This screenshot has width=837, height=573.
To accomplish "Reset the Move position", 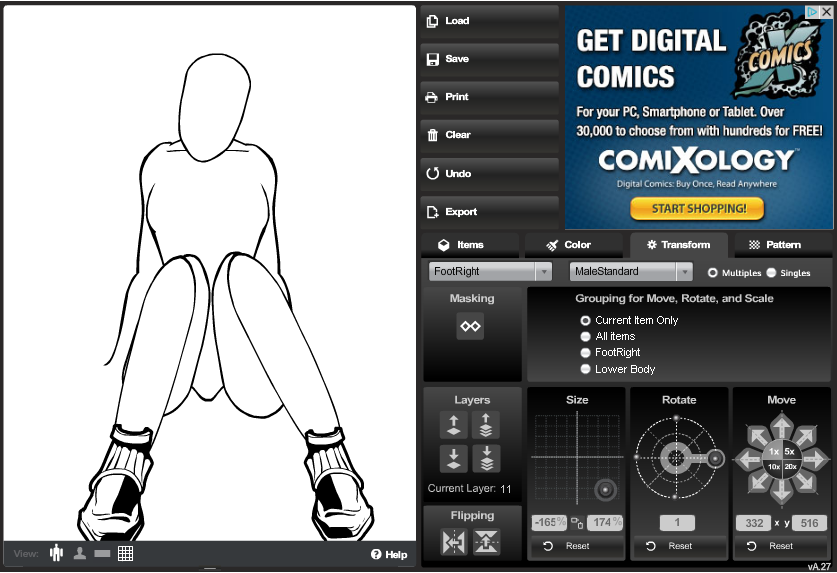I will pyautogui.click(x=781, y=546).
